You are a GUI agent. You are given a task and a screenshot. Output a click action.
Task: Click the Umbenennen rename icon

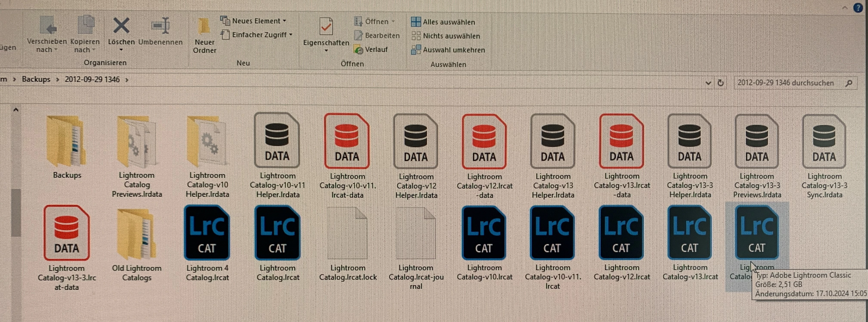(x=160, y=26)
